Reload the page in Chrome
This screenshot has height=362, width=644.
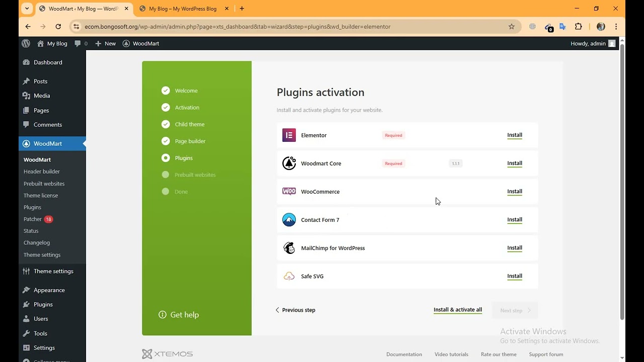[58, 27]
